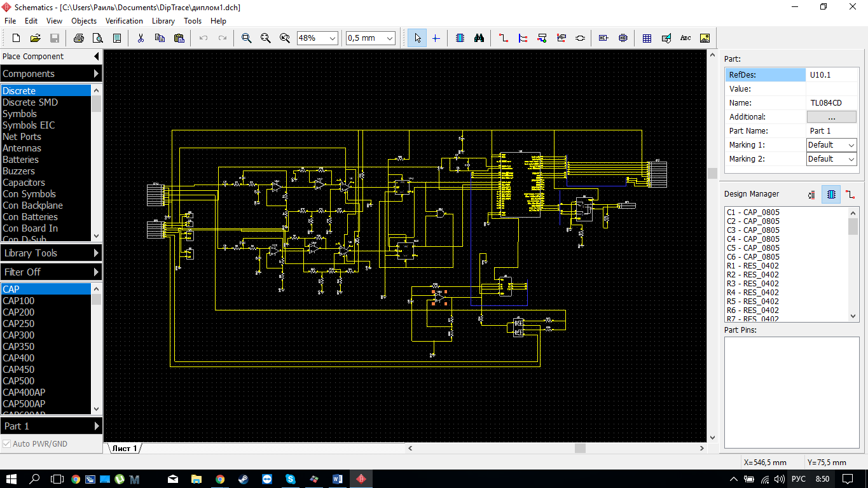Viewport: 868px width, 488px height.
Task: Select C1 - CAP_0805 in Design Manager
Action: coord(787,213)
